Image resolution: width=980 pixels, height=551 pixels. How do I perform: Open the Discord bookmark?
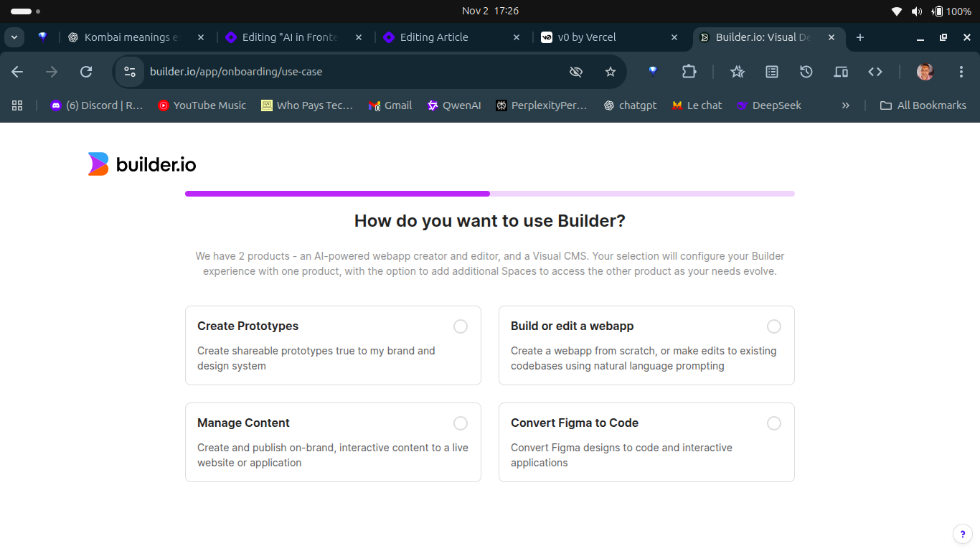tap(97, 105)
